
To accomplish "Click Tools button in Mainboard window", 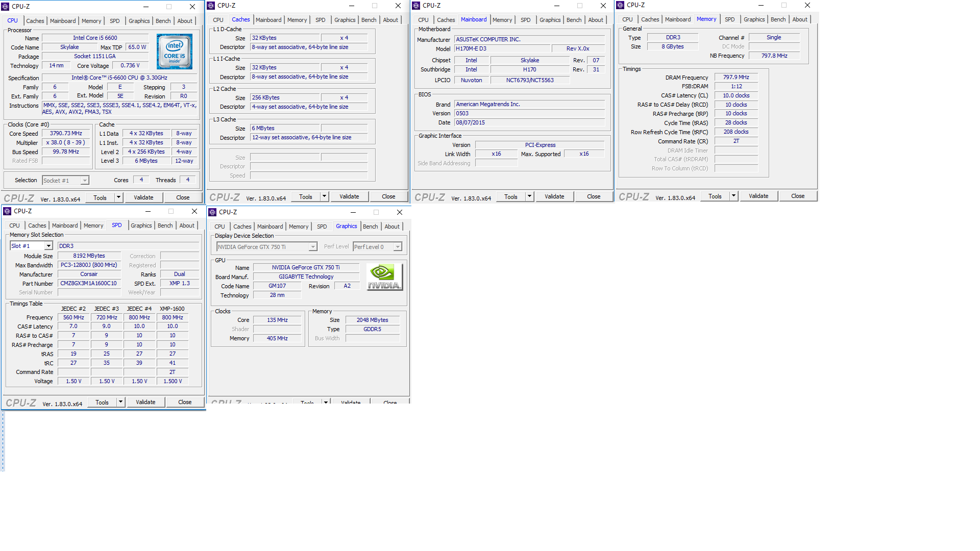I will point(510,197).
